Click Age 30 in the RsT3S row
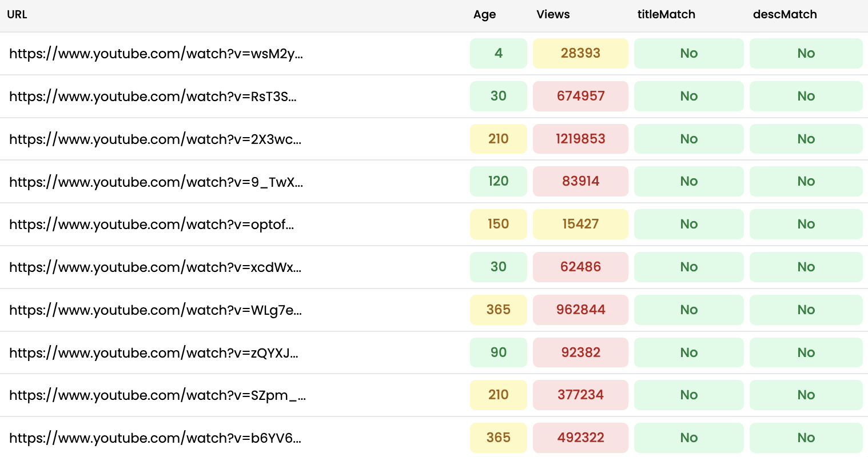Viewport: 868px width, 457px height. pyautogui.click(x=499, y=96)
